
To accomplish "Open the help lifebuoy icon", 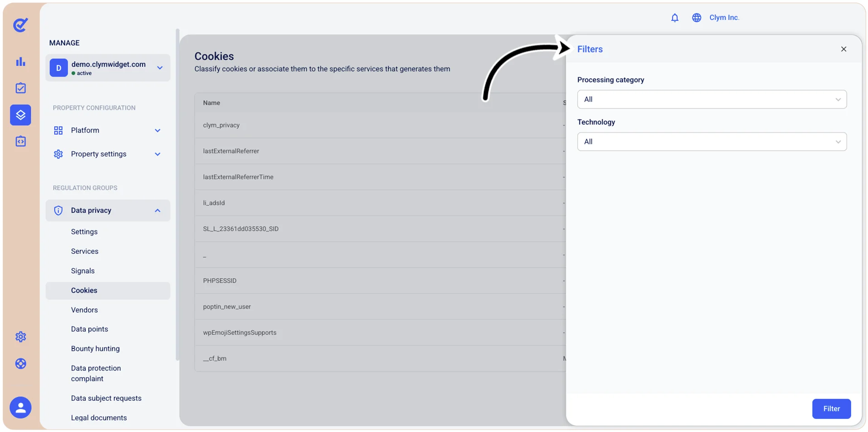I will tap(20, 363).
